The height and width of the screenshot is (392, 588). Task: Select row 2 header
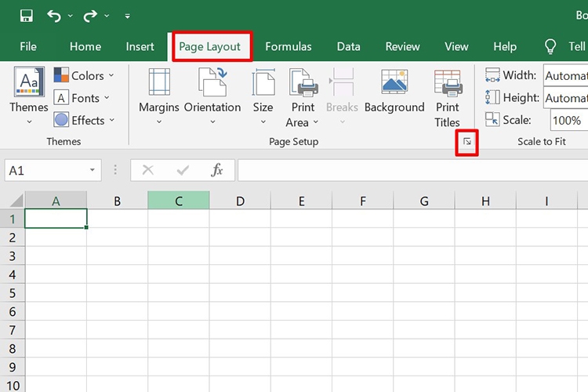(13, 237)
